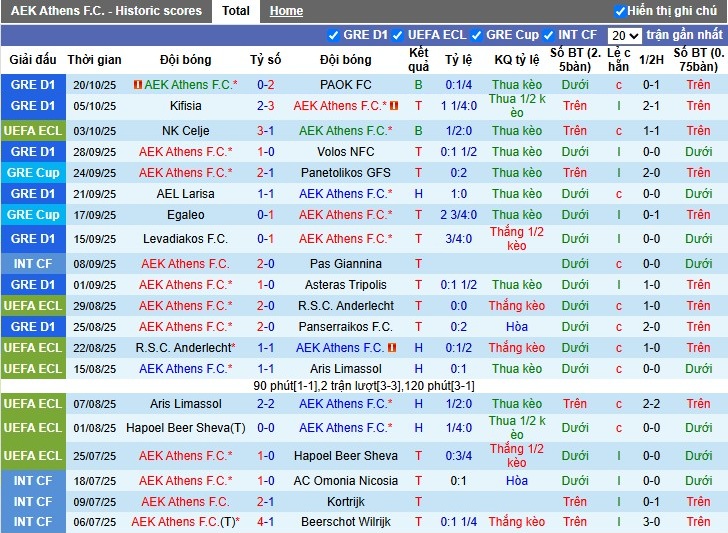Click red card icon beside AEK on 05/10/25
The height and width of the screenshot is (533, 728).
coord(394,106)
